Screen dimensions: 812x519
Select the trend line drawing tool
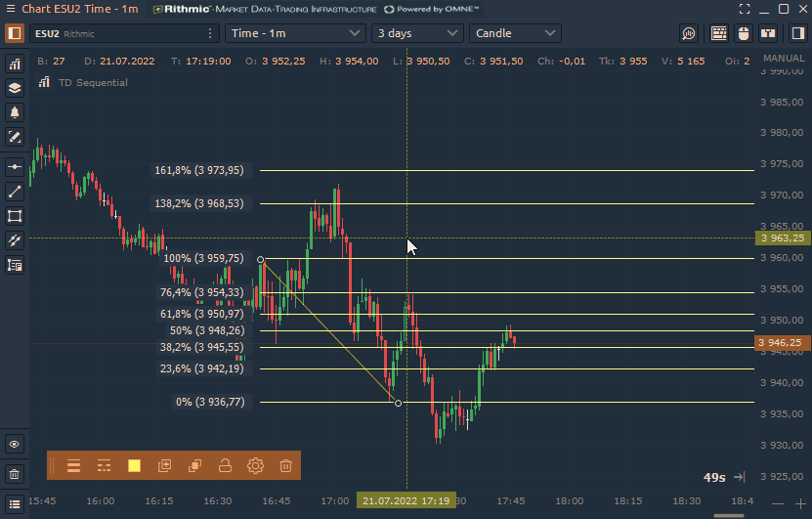tap(15, 192)
